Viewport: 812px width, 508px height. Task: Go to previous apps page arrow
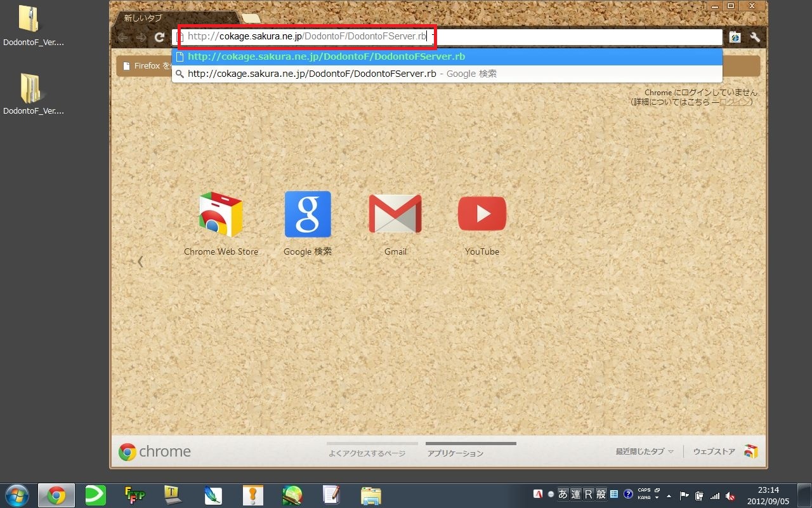click(x=140, y=261)
